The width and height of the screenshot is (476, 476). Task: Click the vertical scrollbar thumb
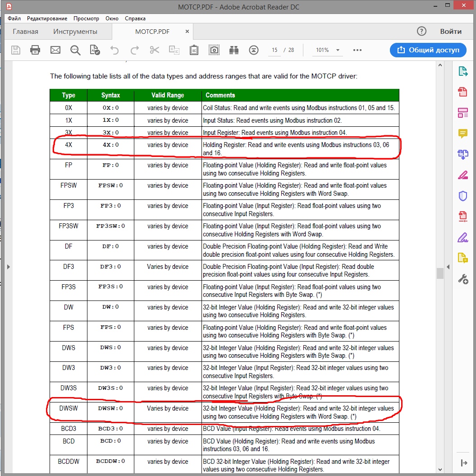pos(439,273)
